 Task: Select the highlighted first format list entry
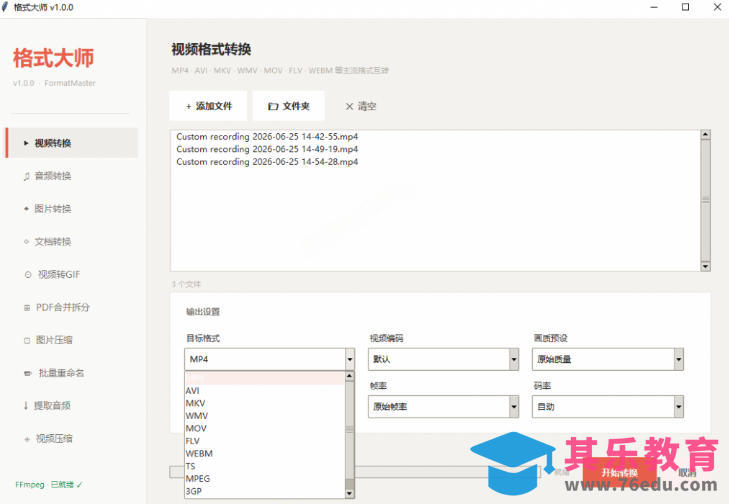coord(265,378)
